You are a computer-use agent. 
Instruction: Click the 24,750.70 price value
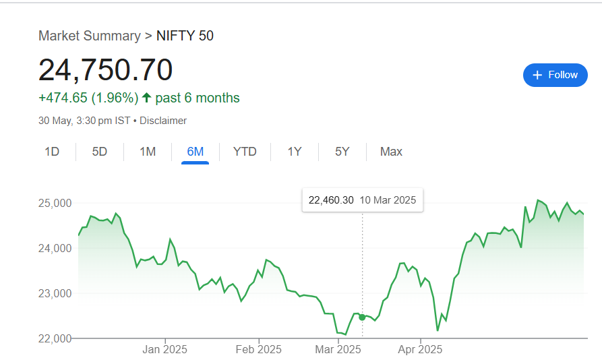(105, 70)
